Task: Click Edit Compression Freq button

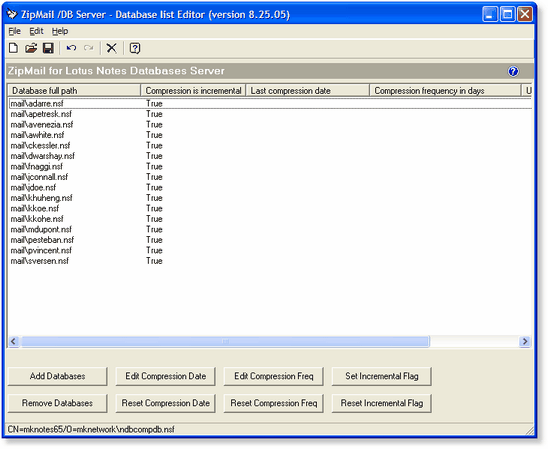Action: point(274,376)
